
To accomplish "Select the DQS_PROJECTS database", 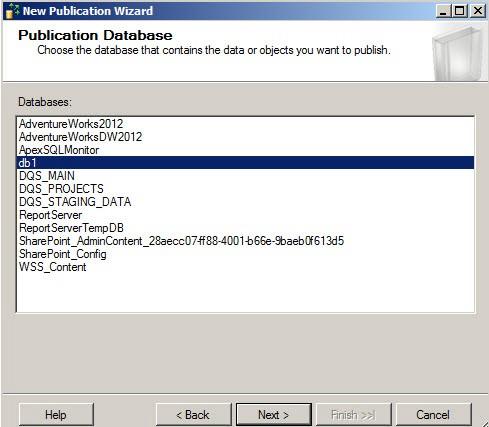I will point(245,189).
